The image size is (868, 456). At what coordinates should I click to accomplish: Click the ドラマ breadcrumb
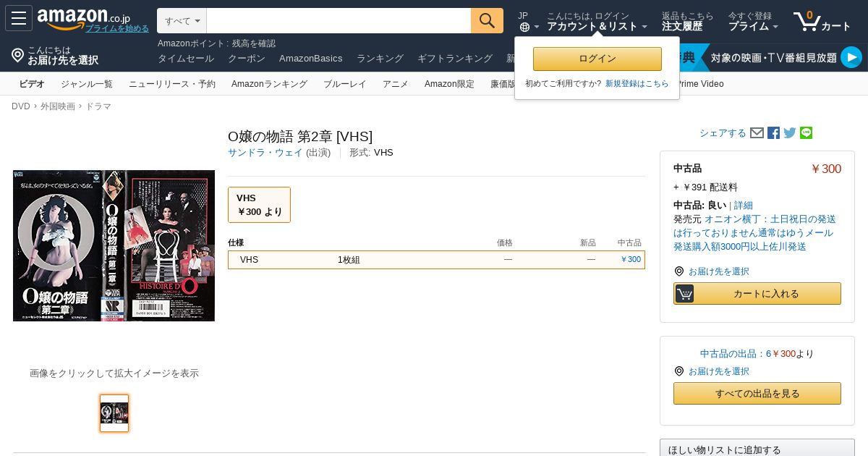98,106
